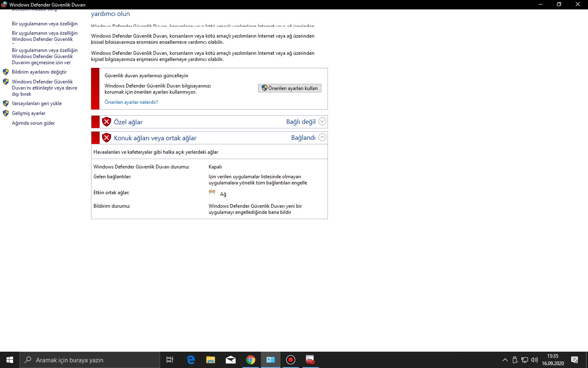Viewport: 588px width, 368px height.
Task: Open Task View from the taskbar
Action: pyautogui.click(x=170, y=360)
